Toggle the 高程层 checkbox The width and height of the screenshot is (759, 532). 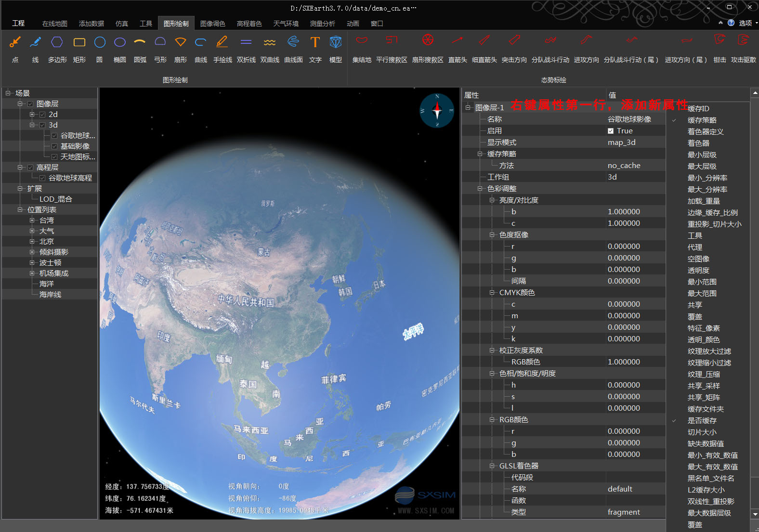30,168
